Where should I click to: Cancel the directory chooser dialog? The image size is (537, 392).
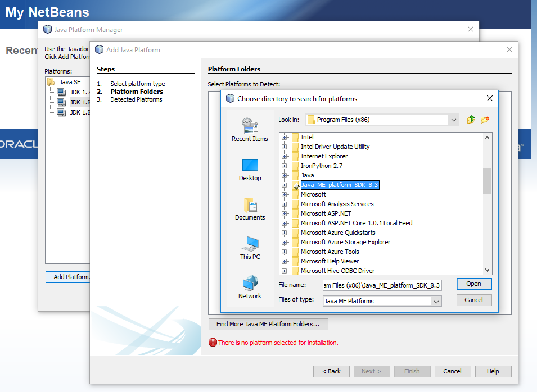tap(474, 300)
